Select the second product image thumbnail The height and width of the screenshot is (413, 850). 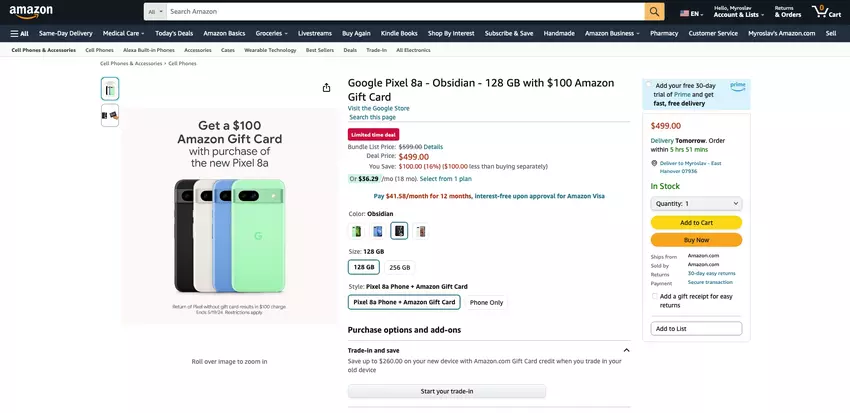pos(110,115)
